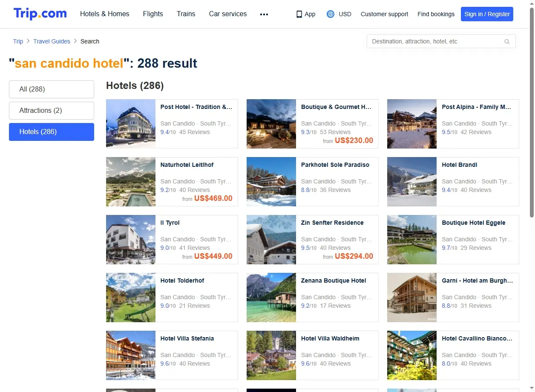Screen dimensions: 535x392
Task: Click the 21 Reviews text
Action: (x=195, y=306)
